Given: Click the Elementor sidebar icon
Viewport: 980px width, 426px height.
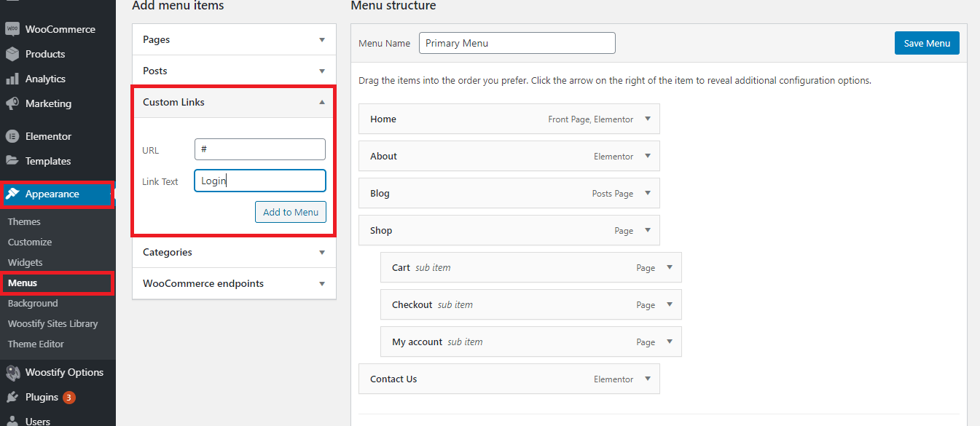Looking at the screenshot, I should click(12, 136).
